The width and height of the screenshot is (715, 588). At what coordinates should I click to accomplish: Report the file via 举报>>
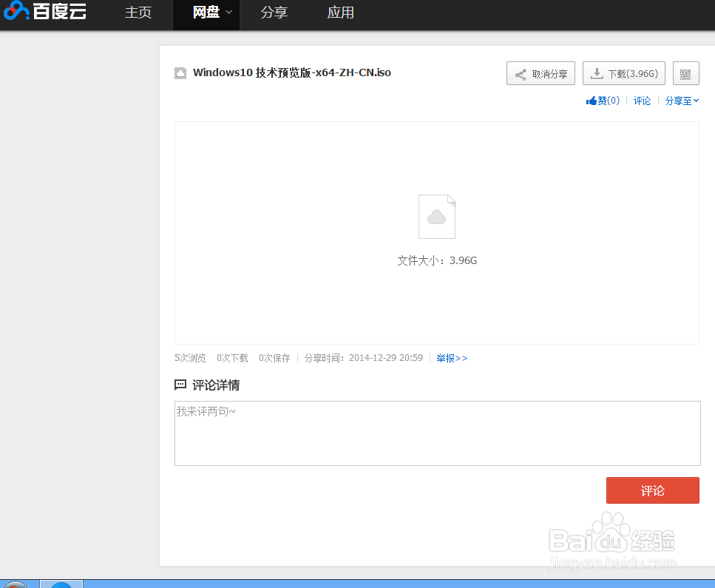[452, 358]
